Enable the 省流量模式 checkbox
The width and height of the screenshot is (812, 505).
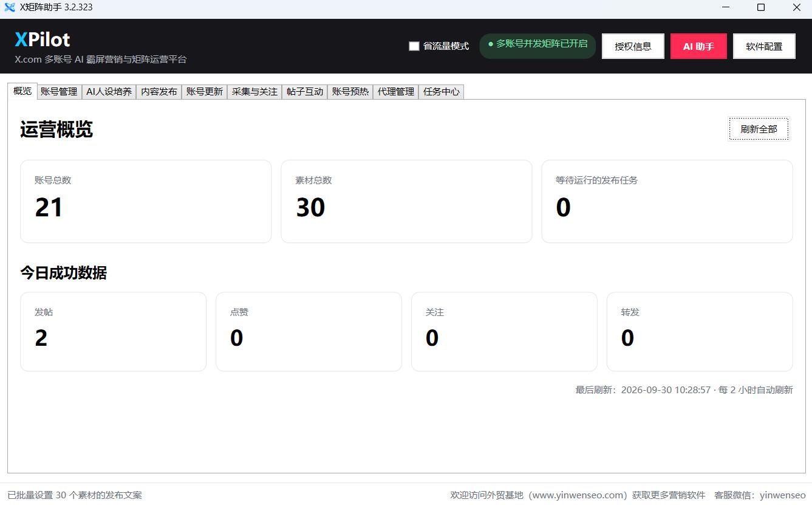(414, 46)
